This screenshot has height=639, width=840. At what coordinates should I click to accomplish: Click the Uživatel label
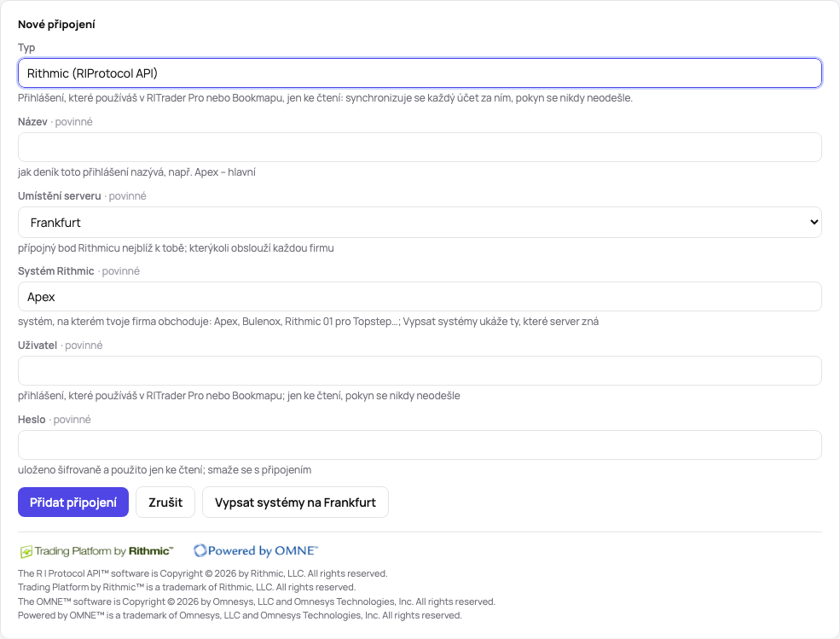38,346
